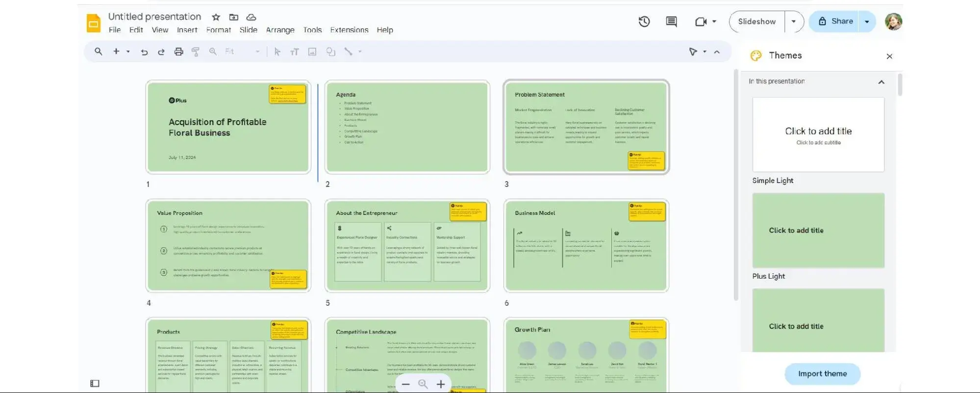Star the Untitled presentation
Image resolution: width=980 pixels, height=393 pixels.
point(216,17)
